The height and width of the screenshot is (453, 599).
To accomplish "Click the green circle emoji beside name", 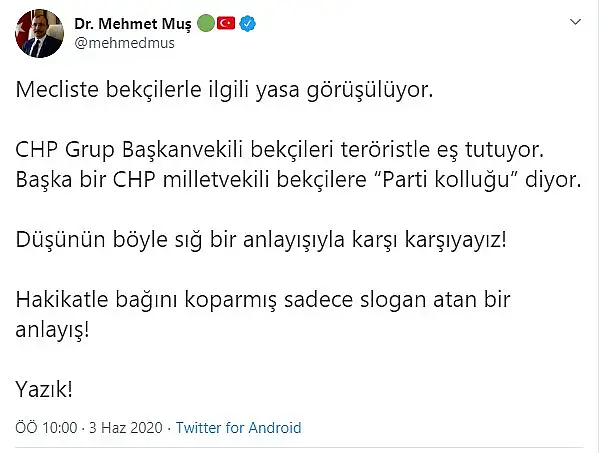I will click(206, 23).
